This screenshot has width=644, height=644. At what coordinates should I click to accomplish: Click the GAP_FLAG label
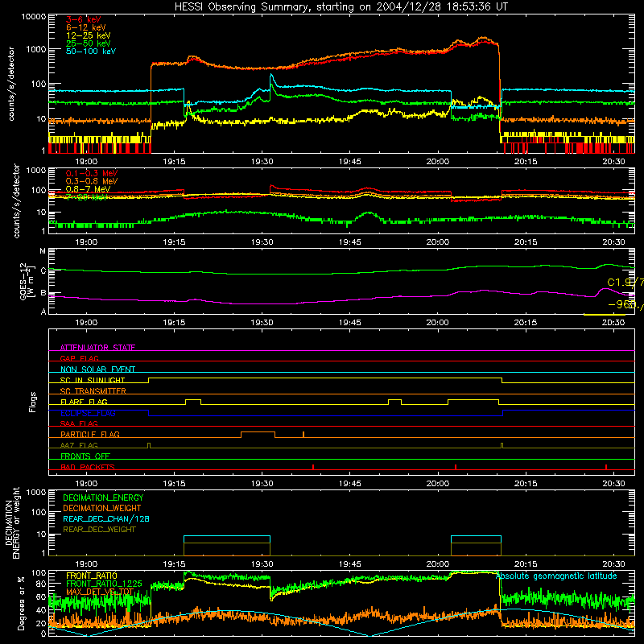79,358
